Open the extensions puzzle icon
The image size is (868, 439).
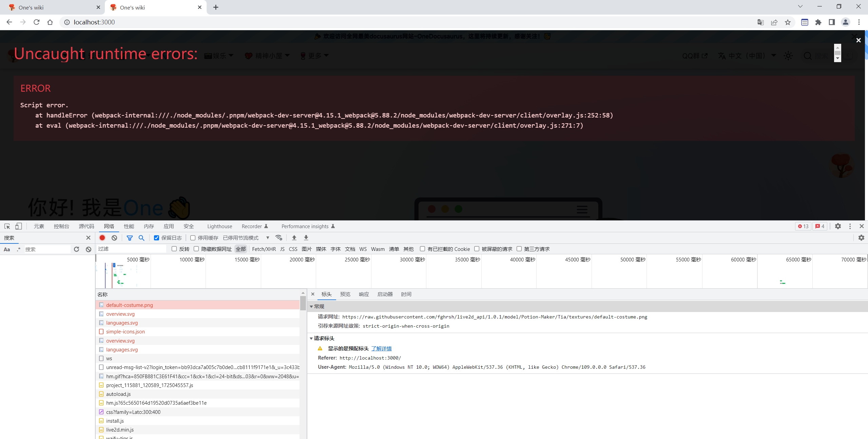point(818,22)
